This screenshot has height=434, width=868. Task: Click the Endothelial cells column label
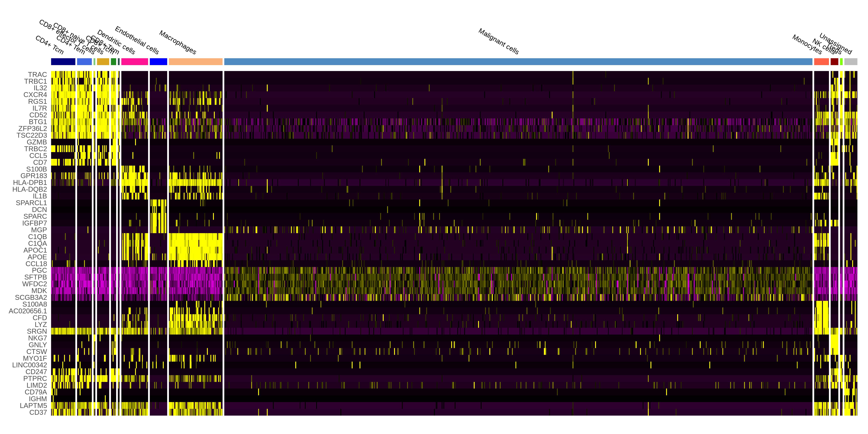(x=137, y=40)
